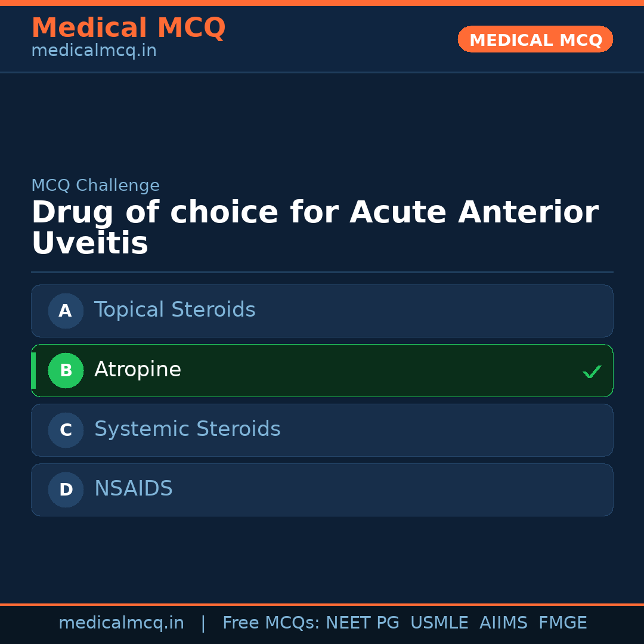Click the letter C circle badge
This screenshot has width=644, height=644.
click(x=66, y=430)
